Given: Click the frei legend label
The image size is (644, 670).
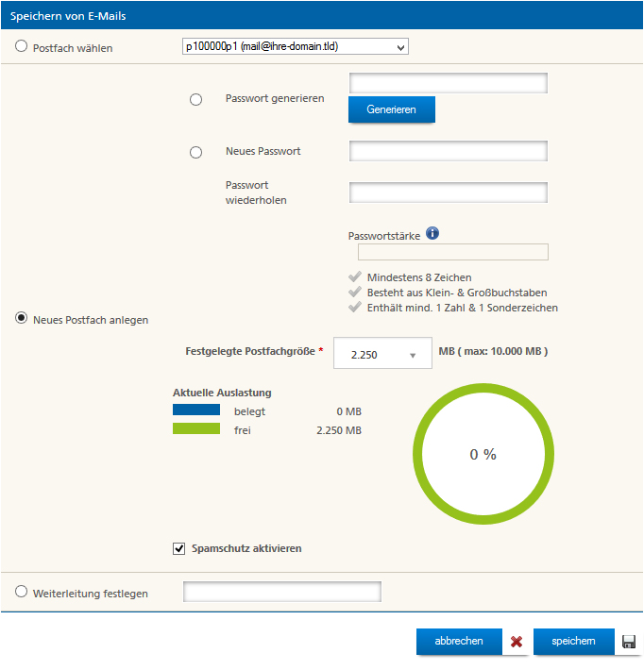Looking at the screenshot, I should click(243, 430).
